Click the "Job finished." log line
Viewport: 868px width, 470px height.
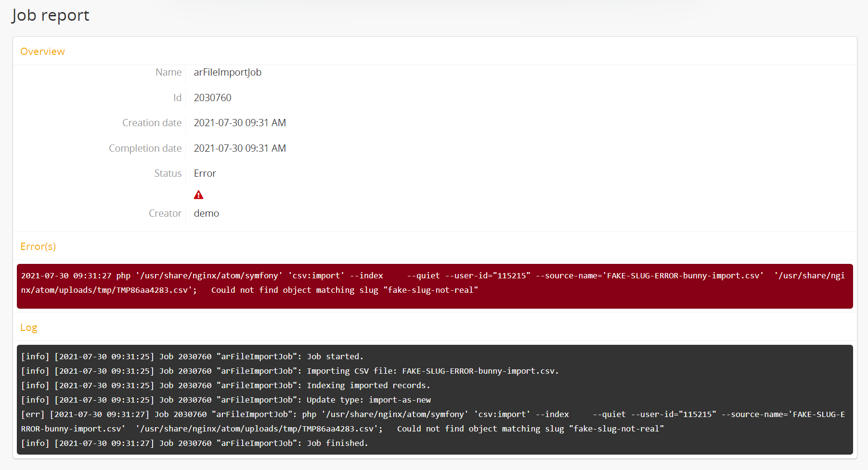[x=194, y=444]
